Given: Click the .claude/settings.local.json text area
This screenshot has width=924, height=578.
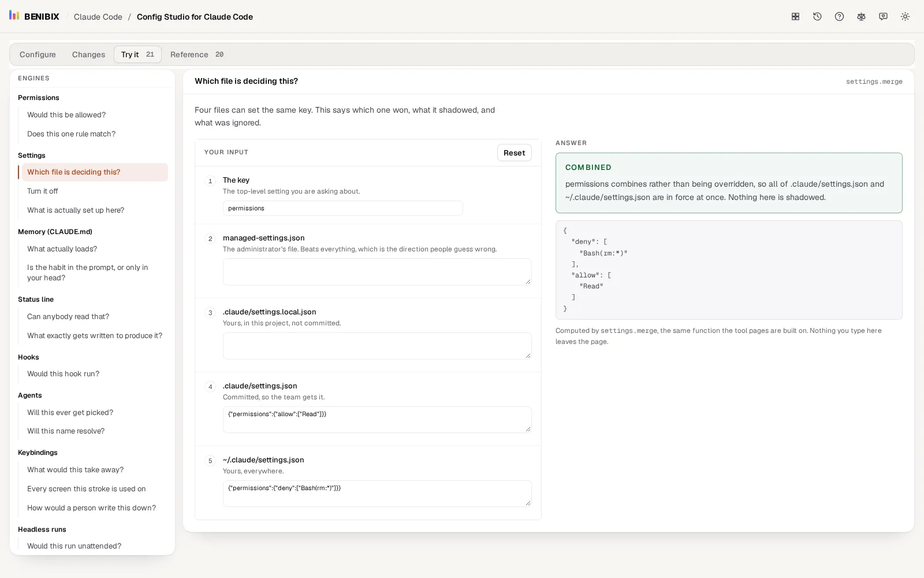Looking at the screenshot, I should tap(377, 346).
